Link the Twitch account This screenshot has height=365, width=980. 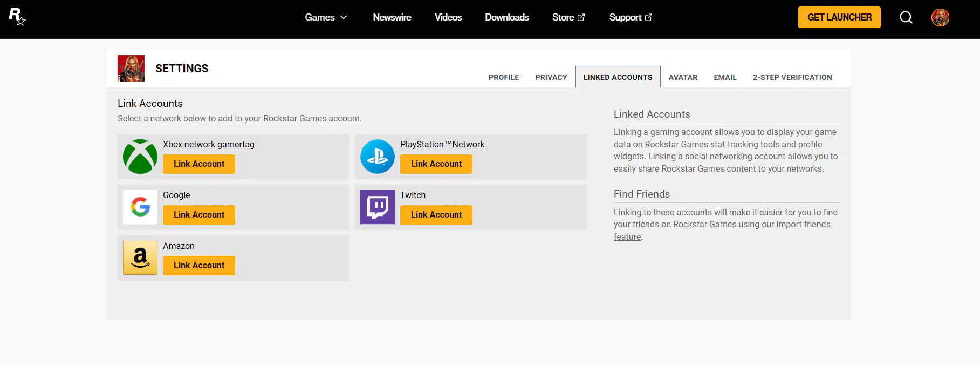coord(436,215)
